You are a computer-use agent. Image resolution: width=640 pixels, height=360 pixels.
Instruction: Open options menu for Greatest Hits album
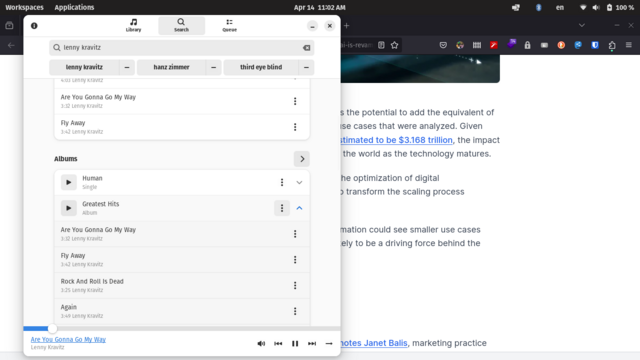pos(282,208)
